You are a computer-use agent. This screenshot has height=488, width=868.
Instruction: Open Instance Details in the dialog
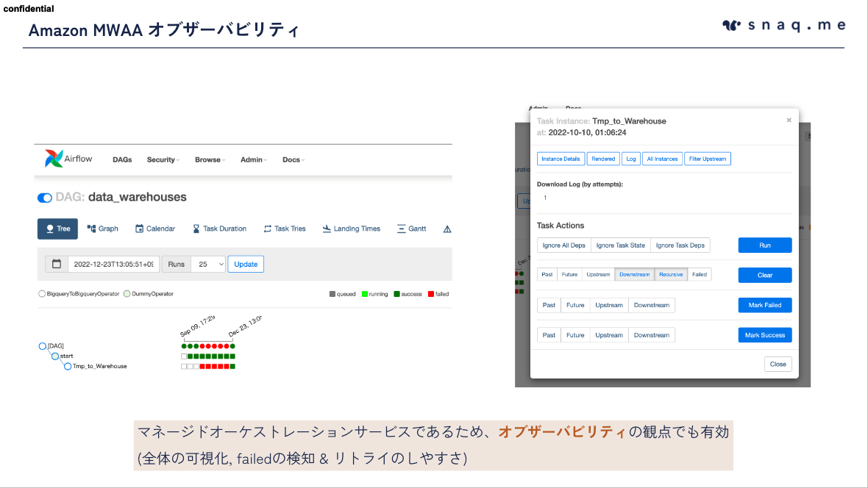(x=561, y=159)
